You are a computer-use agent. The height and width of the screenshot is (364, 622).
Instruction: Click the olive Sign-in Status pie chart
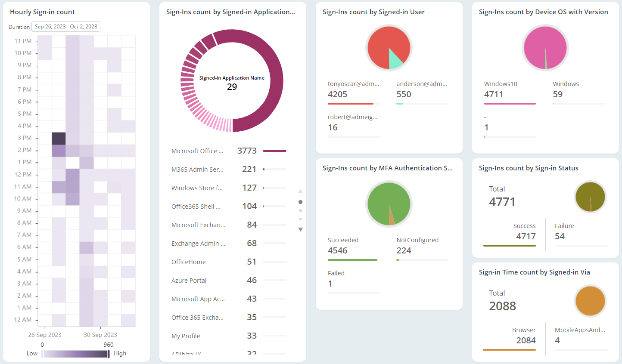click(591, 197)
